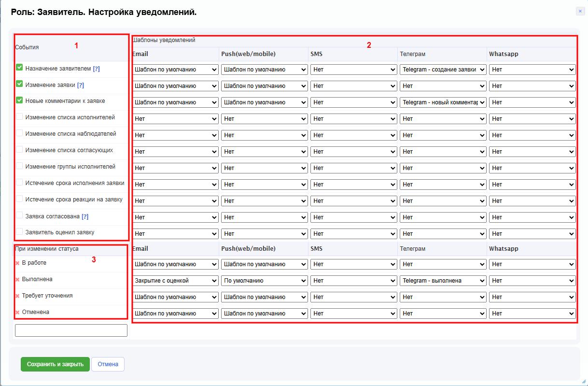
Task: Open the Telegram - создание заявки dropdown
Action: tap(443, 70)
